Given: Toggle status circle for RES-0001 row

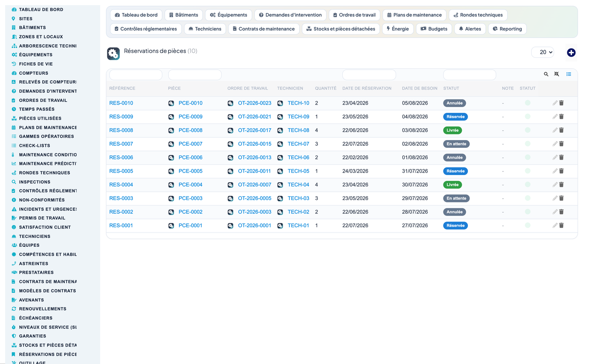Looking at the screenshot, I should coord(527,226).
